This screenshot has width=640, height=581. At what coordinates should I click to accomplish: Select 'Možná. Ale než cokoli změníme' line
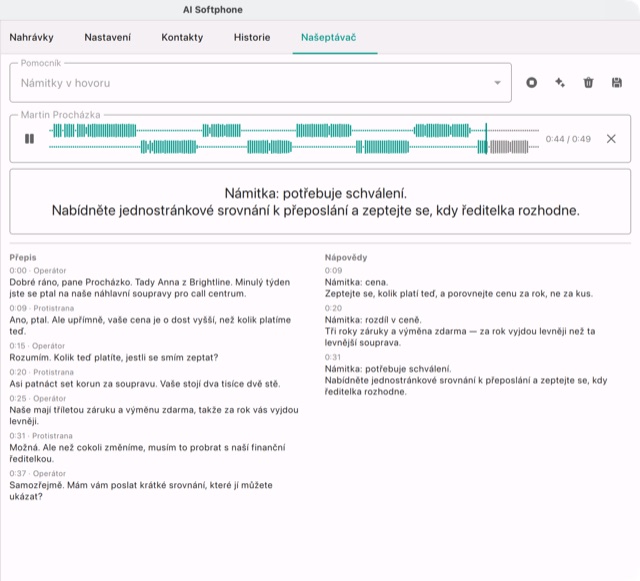click(147, 453)
